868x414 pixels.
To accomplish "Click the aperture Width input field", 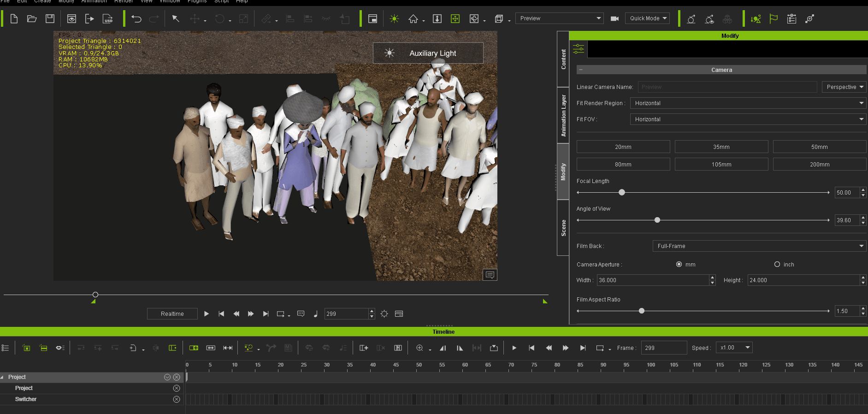I will pyautogui.click(x=653, y=280).
